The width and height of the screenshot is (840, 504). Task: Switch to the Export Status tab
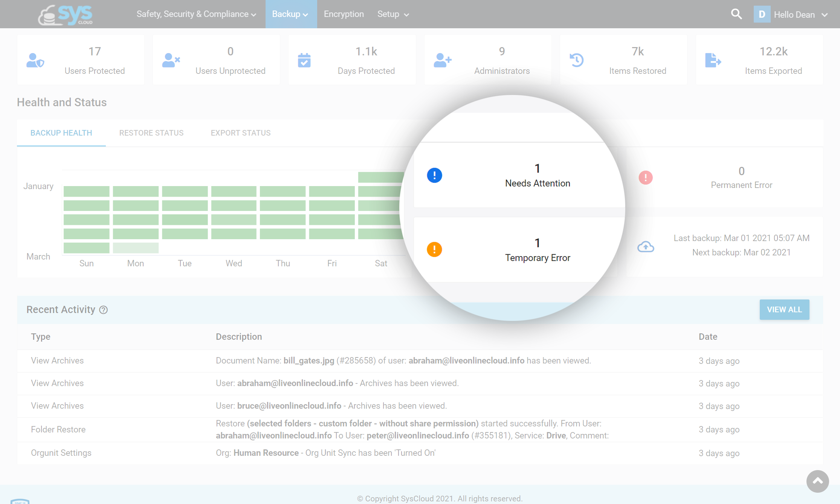tap(241, 133)
